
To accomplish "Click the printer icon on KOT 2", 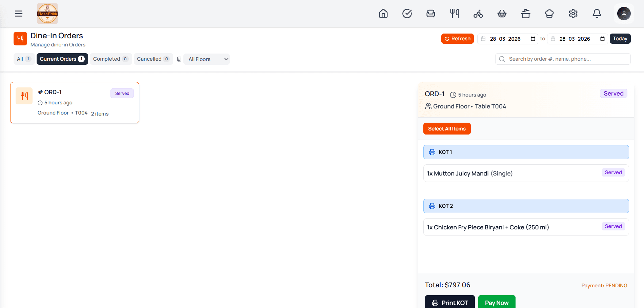I will [x=432, y=206].
